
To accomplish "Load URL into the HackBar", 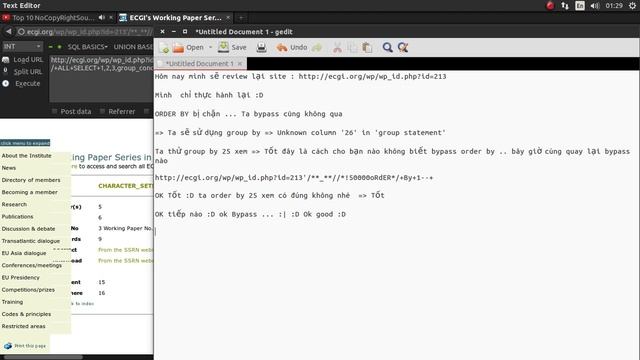I will [x=23, y=60].
